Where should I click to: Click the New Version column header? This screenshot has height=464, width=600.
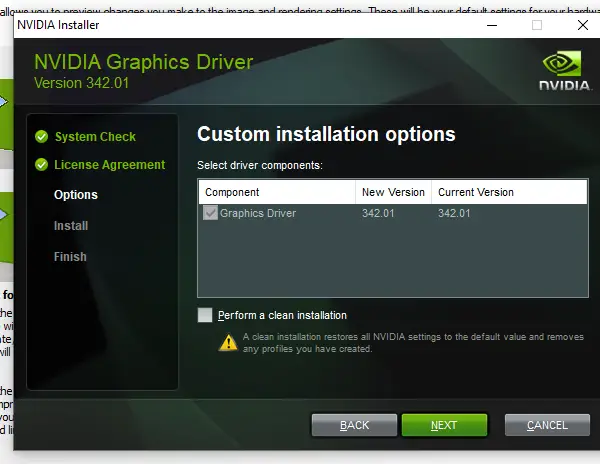pos(393,192)
